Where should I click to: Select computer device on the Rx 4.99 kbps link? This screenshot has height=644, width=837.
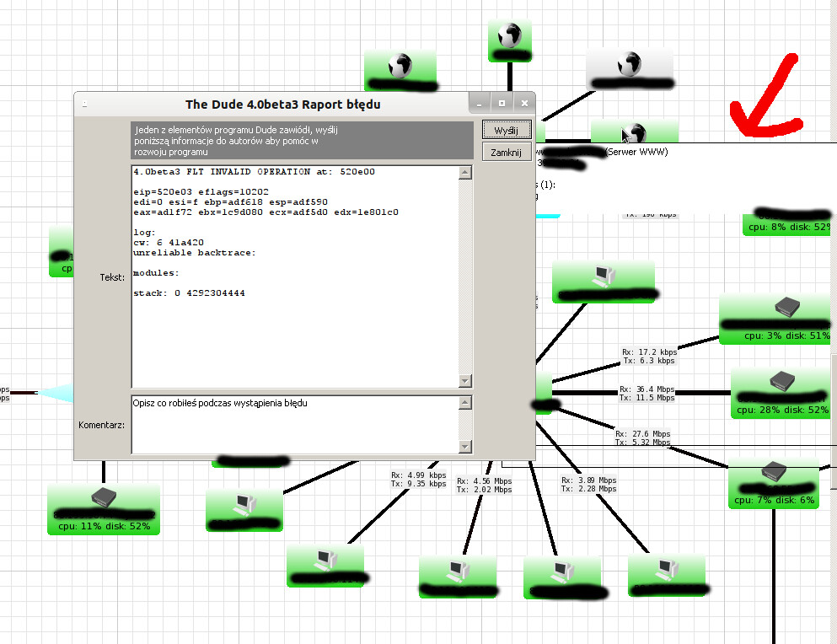click(x=325, y=566)
